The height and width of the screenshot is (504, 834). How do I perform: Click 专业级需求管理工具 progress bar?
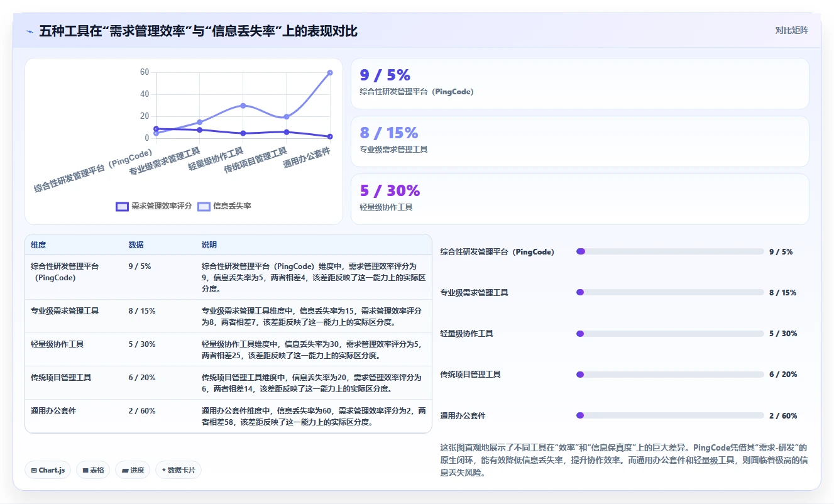pyautogui.click(x=670, y=292)
